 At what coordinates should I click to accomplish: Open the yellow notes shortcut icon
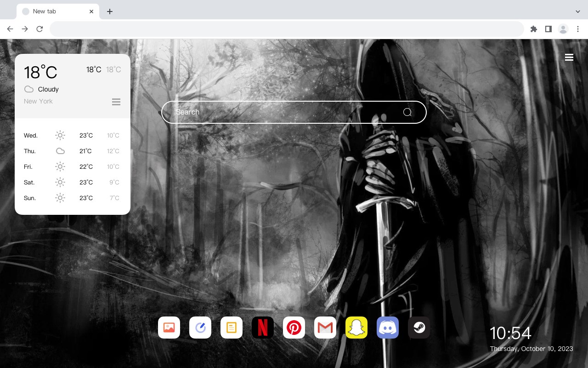[x=232, y=328]
